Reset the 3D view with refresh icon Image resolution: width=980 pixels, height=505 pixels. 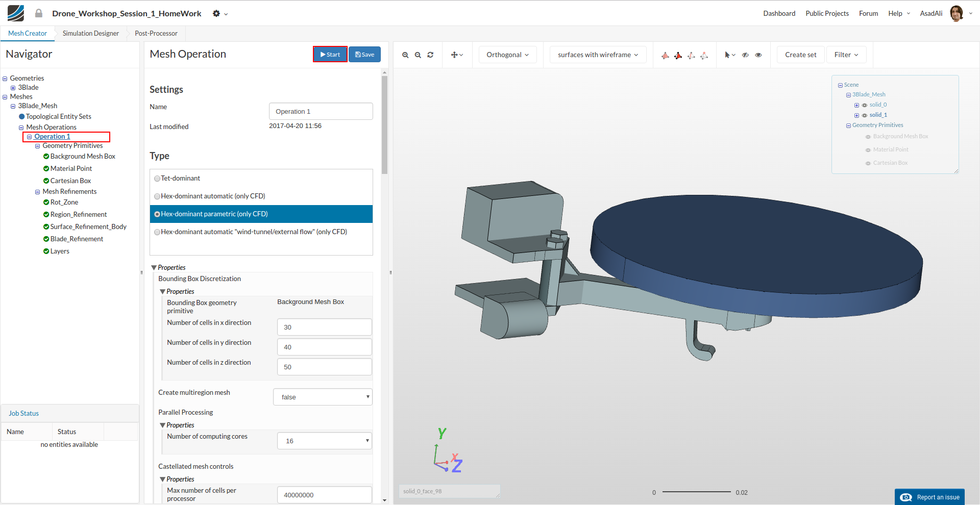[430, 55]
